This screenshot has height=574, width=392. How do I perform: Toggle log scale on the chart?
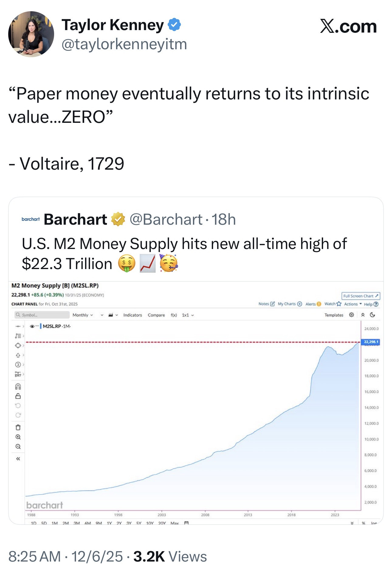[x=373, y=523]
